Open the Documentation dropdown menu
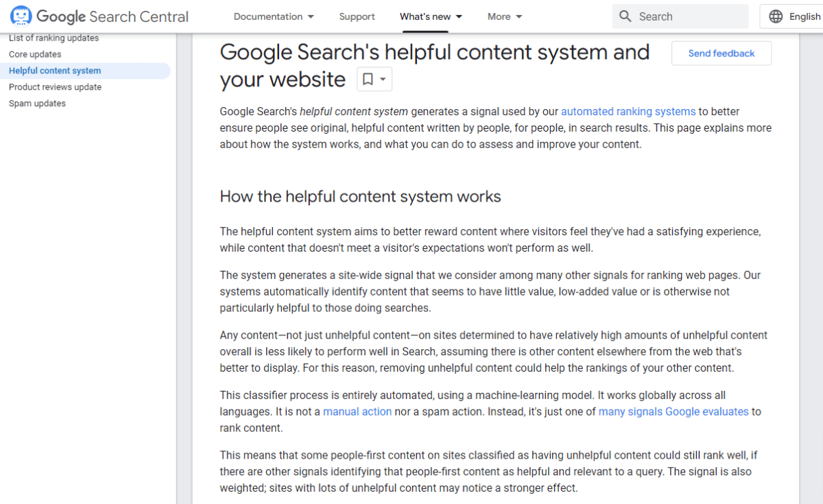Image resolution: width=823 pixels, height=504 pixels. point(274,16)
